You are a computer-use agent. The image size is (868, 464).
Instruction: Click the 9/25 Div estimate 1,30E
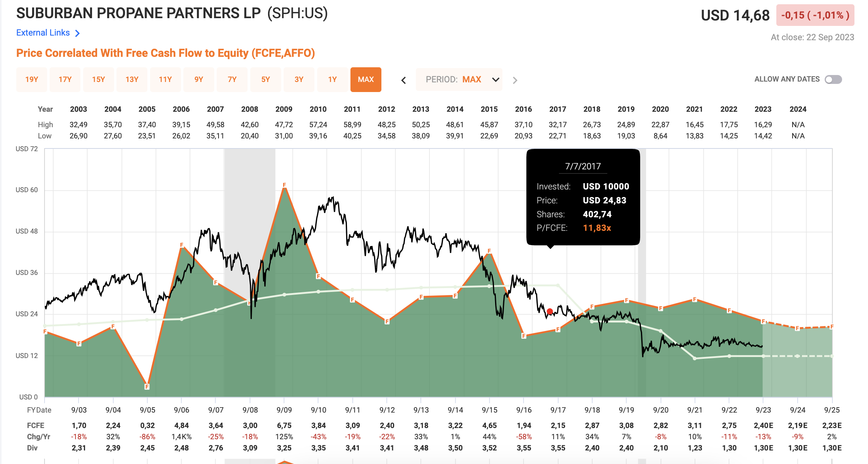coord(832,448)
